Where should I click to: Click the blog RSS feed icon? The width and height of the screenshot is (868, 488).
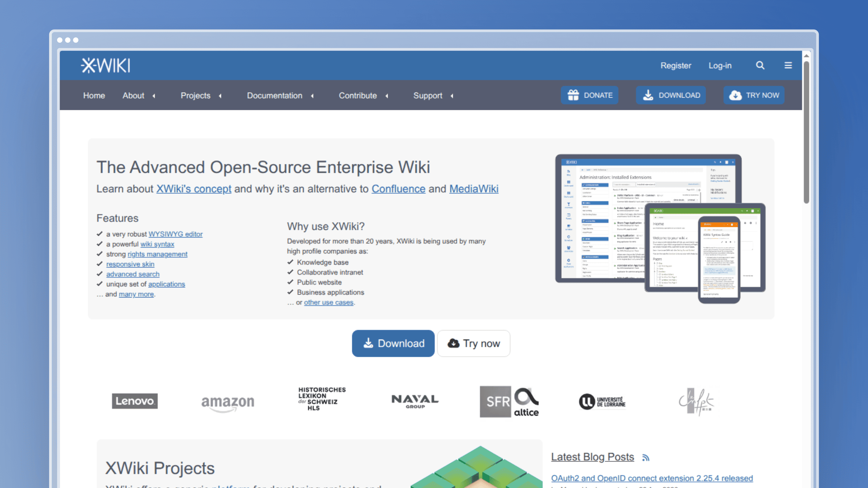(x=646, y=458)
